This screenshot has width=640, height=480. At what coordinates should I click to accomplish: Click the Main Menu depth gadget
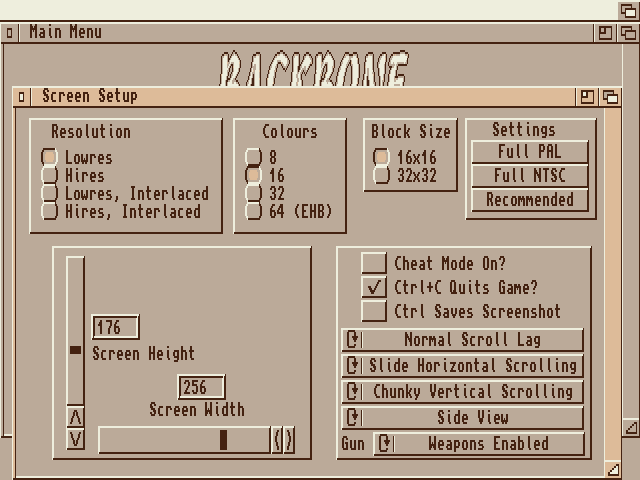click(628, 33)
